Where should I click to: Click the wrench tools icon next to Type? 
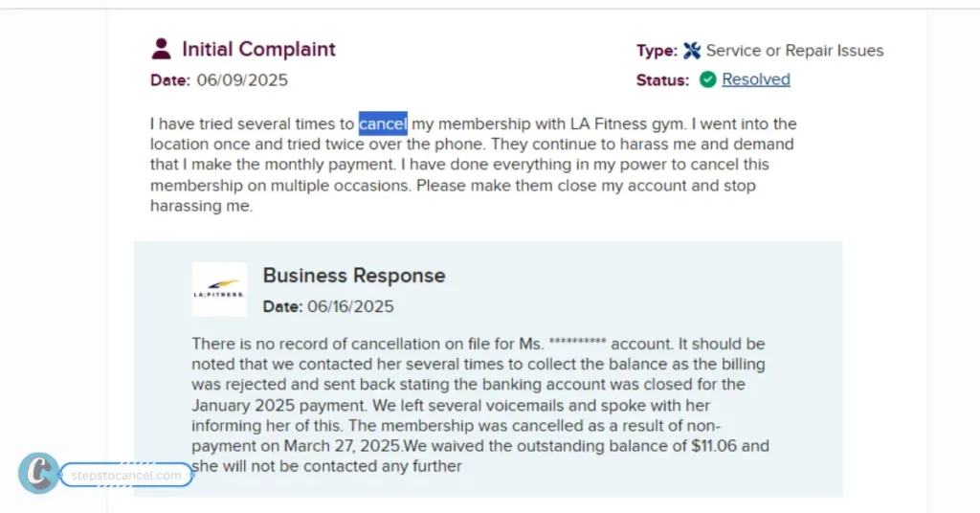(x=692, y=51)
